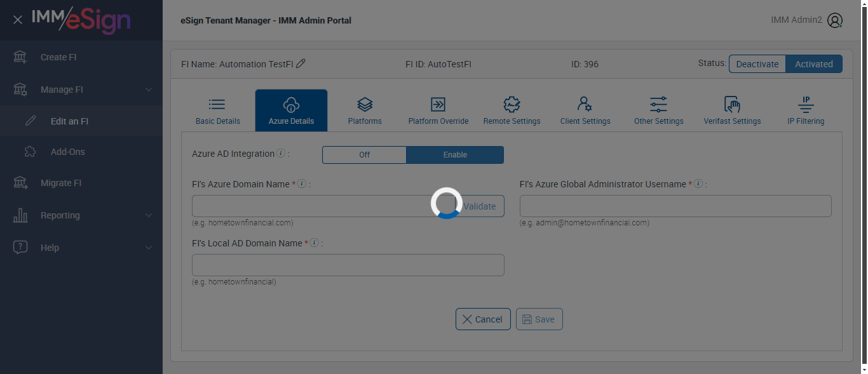
Task: Click the Manage FI bank icon
Action: tap(20, 90)
